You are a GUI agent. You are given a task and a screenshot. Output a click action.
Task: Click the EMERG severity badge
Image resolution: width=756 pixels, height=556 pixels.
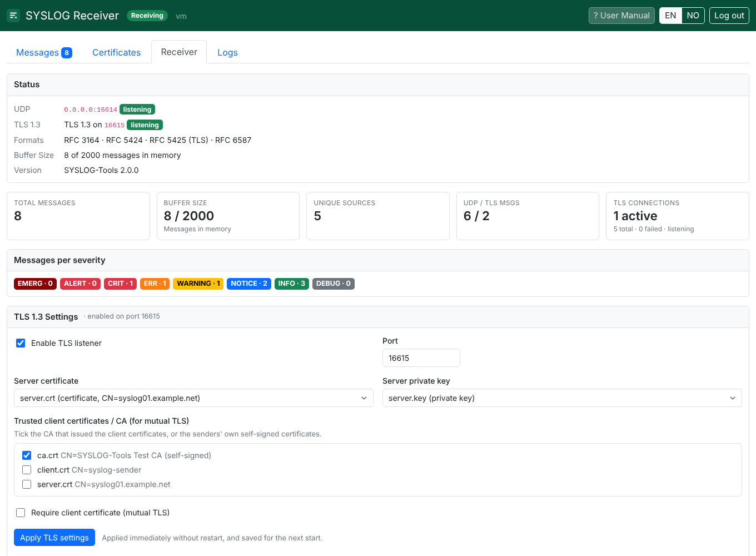(35, 284)
